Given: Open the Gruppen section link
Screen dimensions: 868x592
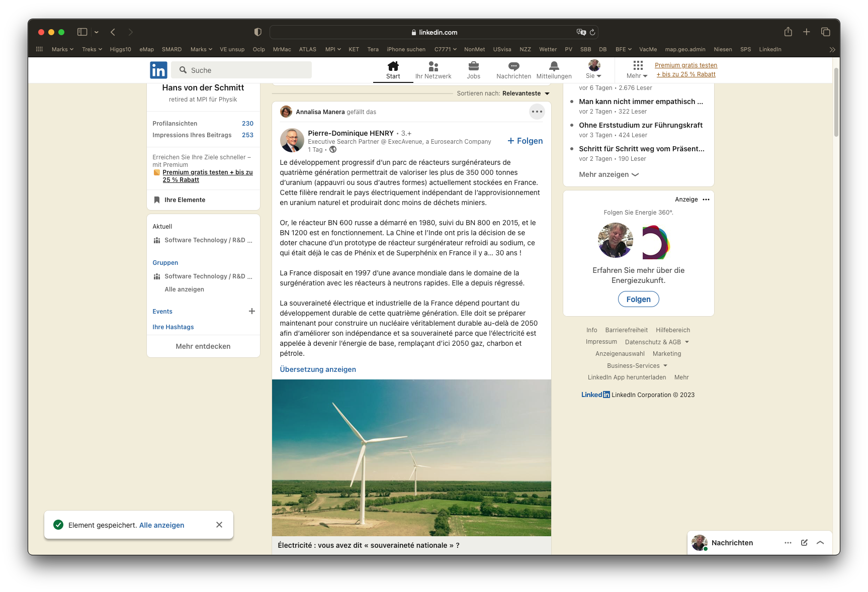Looking at the screenshot, I should coord(165,263).
